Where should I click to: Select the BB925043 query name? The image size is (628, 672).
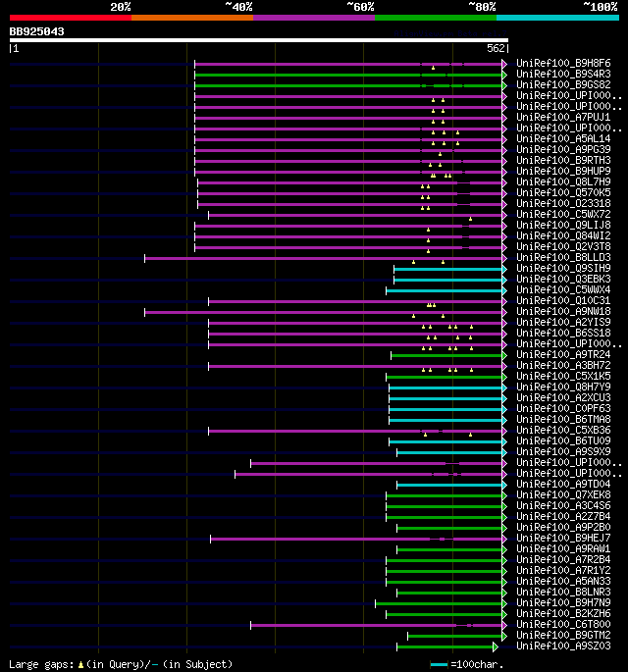coord(37,31)
